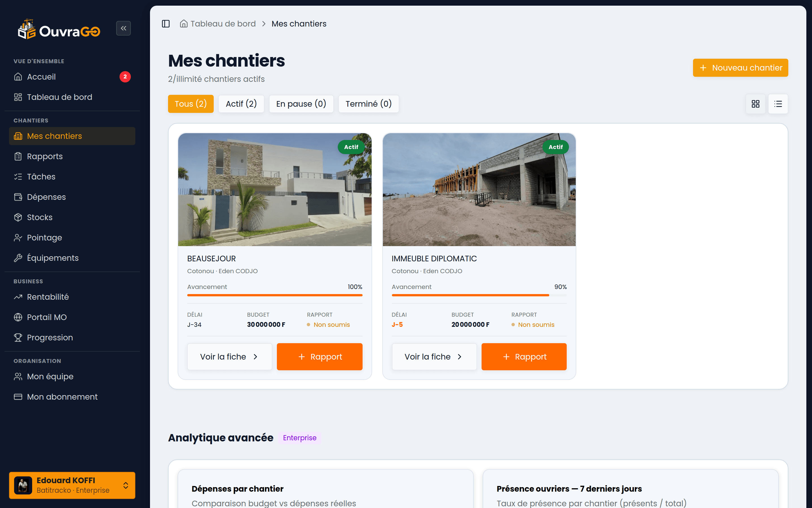Click the Rapports clipboard icon
This screenshot has height=508, width=812.
pyautogui.click(x=18, y=157)
